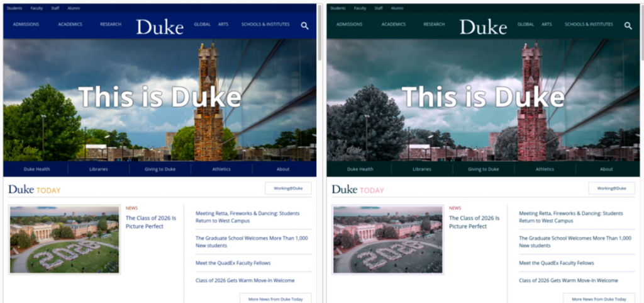Open Staff link in the teal top bar
The image size is (644, 303).
point(378,8)
